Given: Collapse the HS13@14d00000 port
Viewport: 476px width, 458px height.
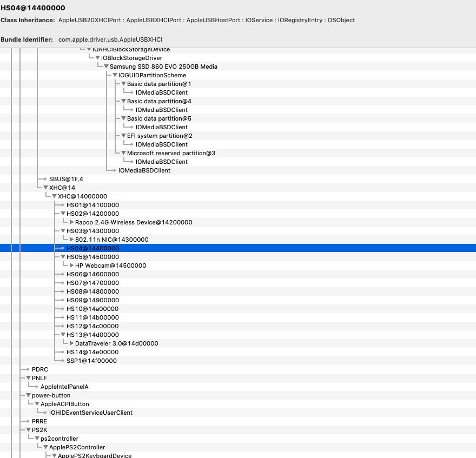Looking at the screenshot, I should (x=63, y=335).
